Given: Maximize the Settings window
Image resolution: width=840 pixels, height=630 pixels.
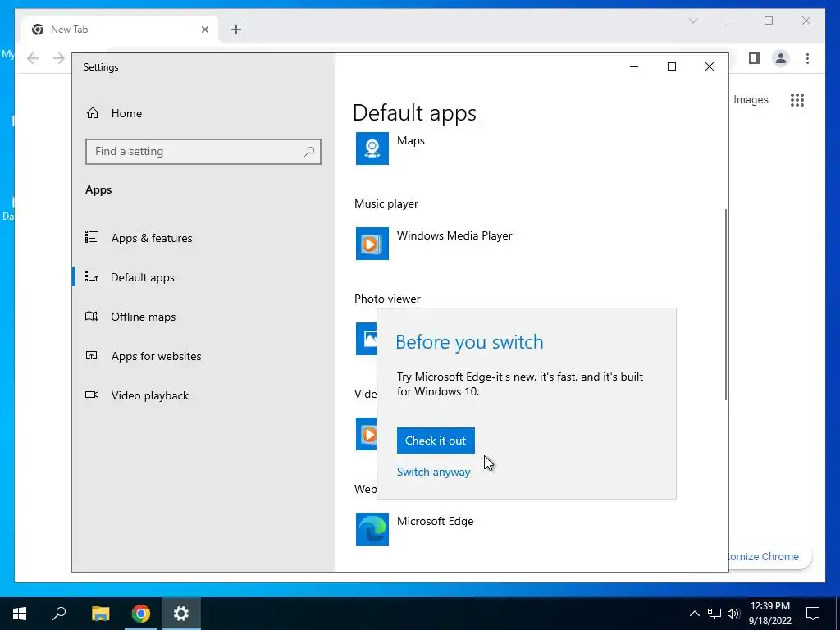Looking at the screenshot, I should point(671,66).
